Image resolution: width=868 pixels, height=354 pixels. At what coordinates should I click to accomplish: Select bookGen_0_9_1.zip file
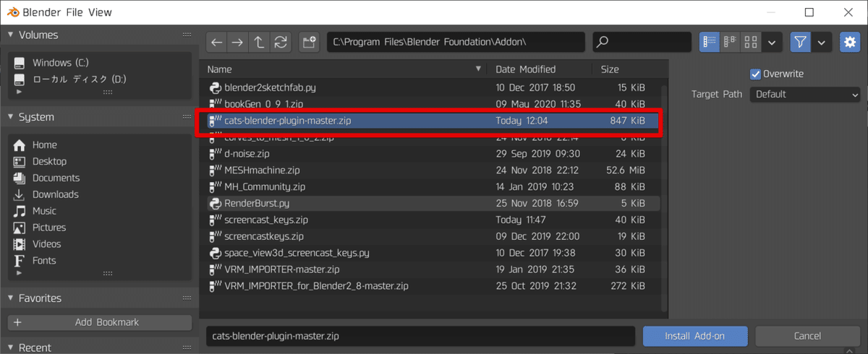(430, 103)
